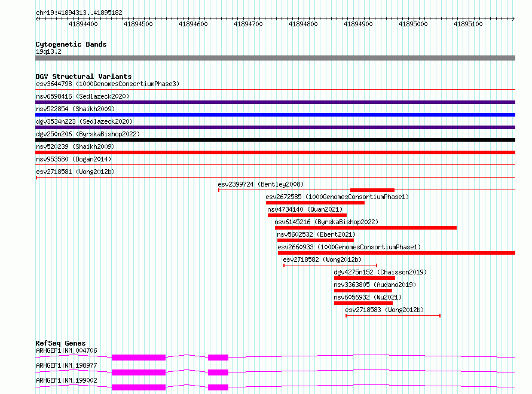Select the nsv6145216 (ByrskaBishop2022) bar
This screenshot has height=394, width=532.
click(x=366, y=228)
